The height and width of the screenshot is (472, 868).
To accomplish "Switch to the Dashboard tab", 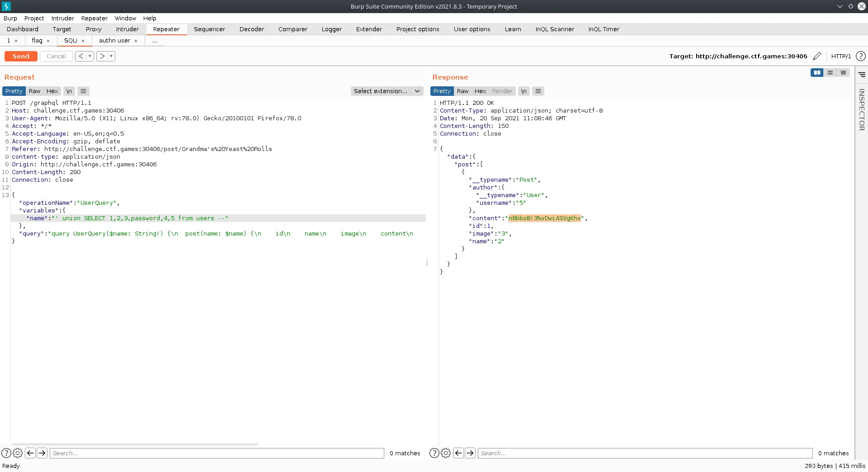I will (23, 29).
